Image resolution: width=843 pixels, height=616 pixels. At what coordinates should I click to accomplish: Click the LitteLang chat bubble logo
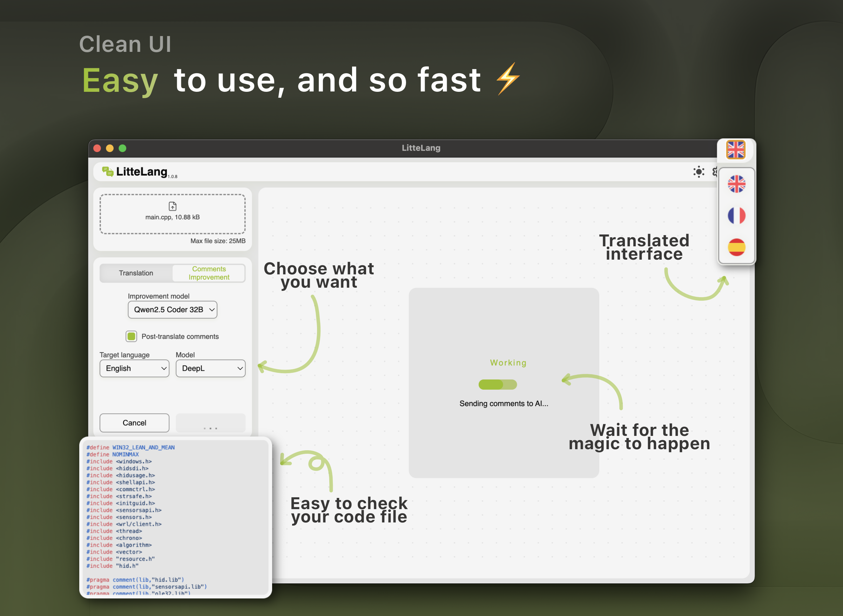(107, 172)
